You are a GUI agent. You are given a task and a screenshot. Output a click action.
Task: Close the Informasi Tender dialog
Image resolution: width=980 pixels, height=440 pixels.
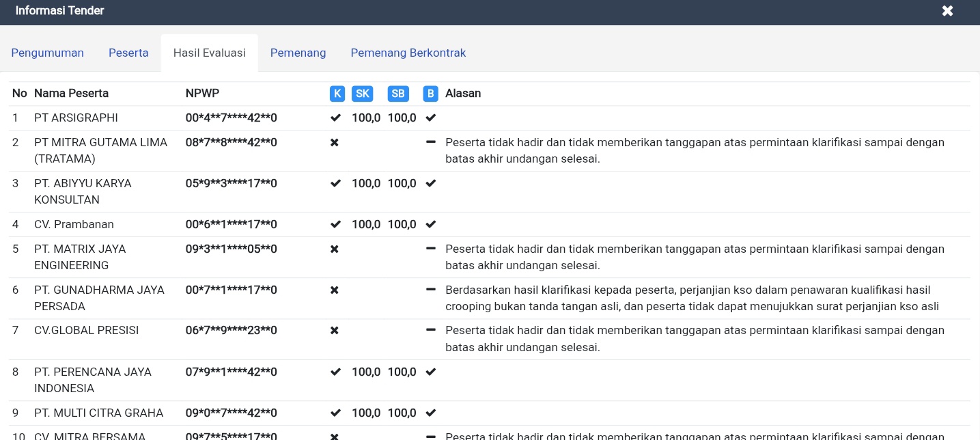(947, 11)
